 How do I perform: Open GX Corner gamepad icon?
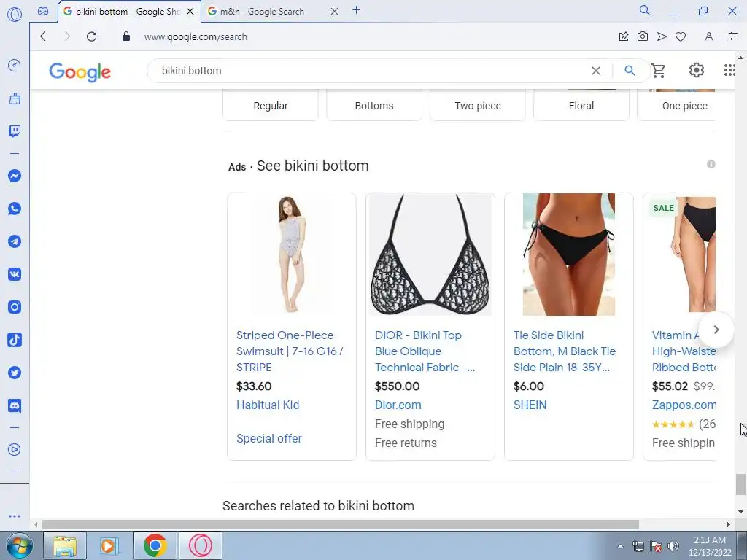tap(43, 11)
